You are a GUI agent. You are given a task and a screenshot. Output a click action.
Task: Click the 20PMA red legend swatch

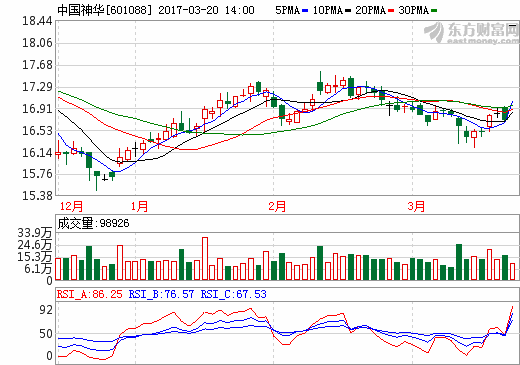391,11
